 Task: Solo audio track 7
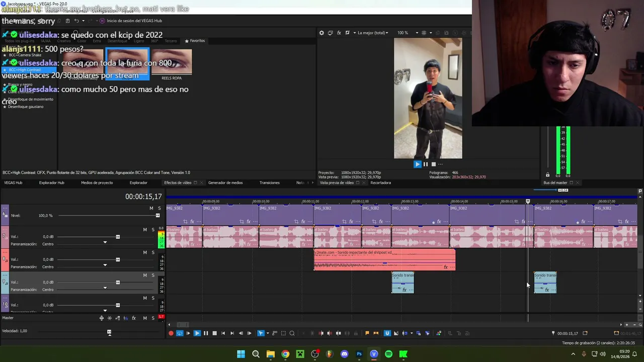click(x=153, y=230)
